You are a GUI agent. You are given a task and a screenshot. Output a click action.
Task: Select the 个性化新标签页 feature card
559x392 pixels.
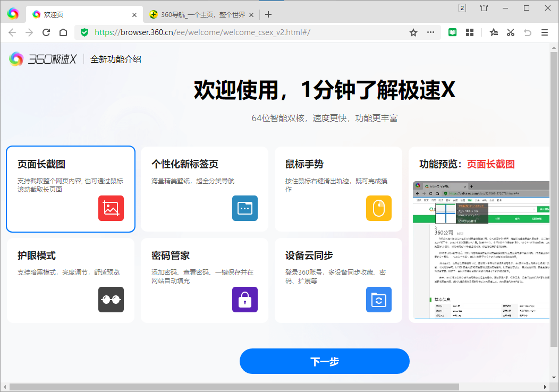[x=205, y=189]
